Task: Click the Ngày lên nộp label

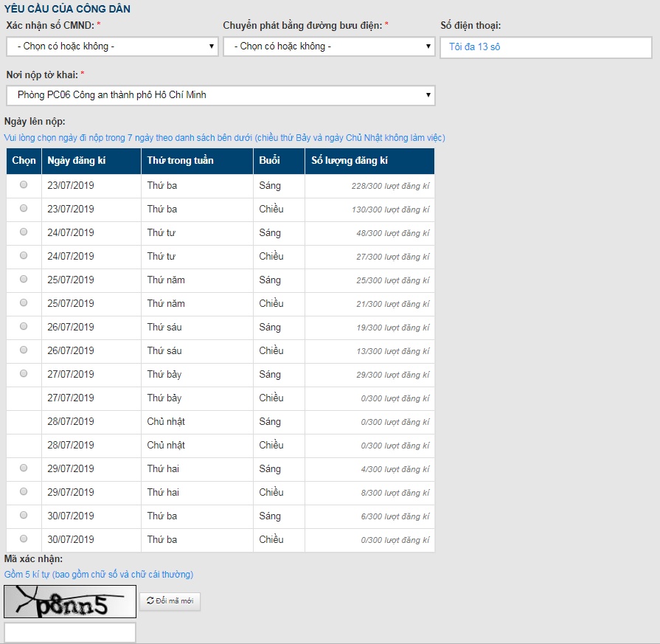Action: tap(35, 122)
